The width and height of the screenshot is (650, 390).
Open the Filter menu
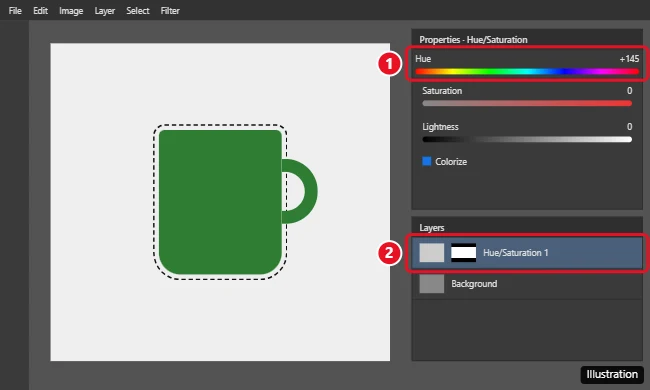[x=170, y=11]
